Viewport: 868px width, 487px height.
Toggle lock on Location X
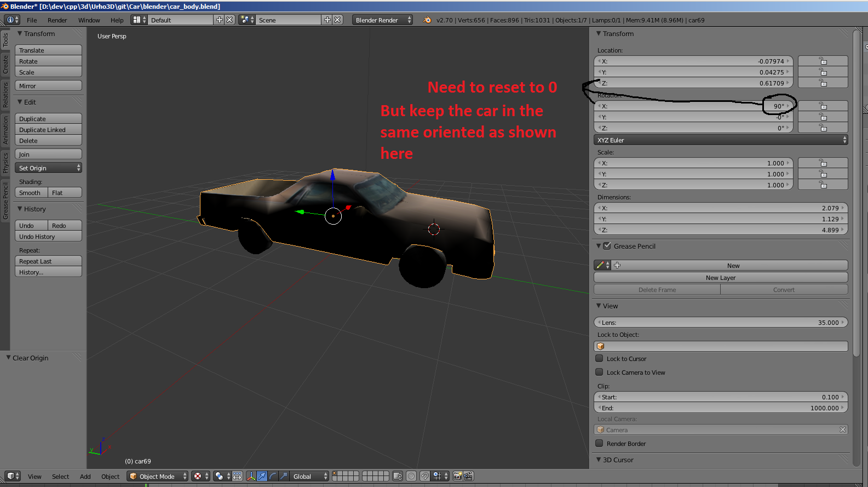[823, 61]
